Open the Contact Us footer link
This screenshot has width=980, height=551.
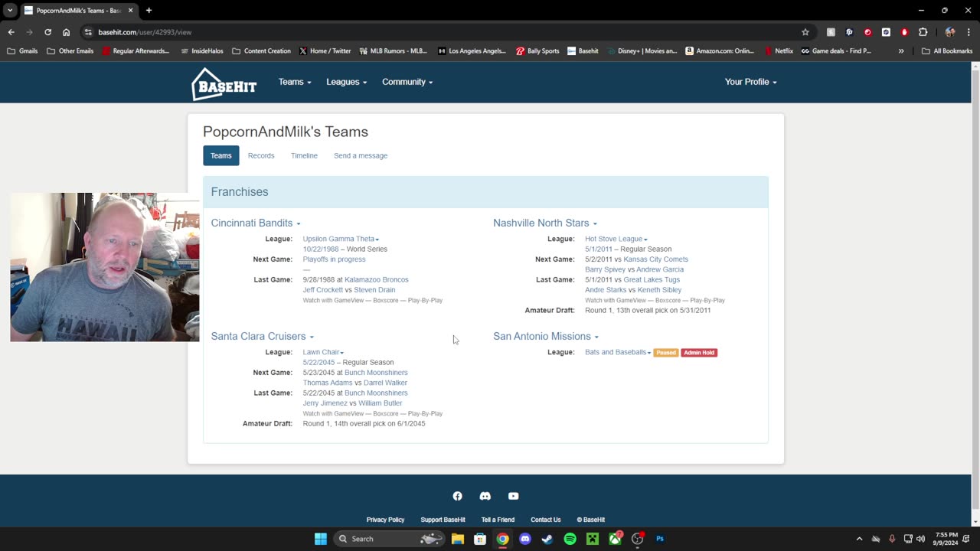[x=546, y=520]
